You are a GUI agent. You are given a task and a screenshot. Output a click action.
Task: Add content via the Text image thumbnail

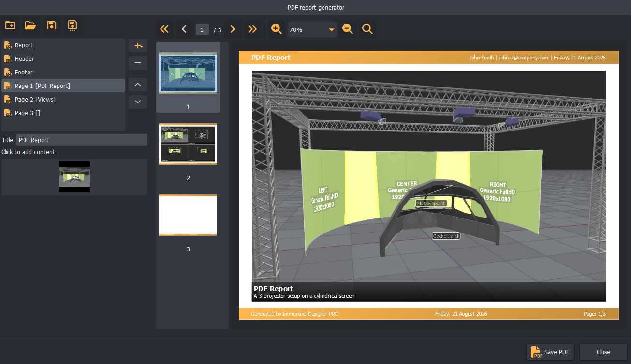(x=74, y=177)
